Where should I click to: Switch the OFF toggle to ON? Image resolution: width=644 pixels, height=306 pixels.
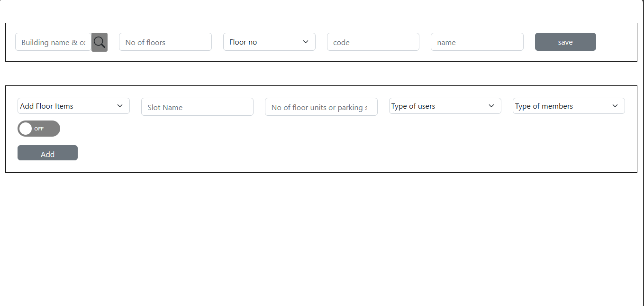click(38, 129)
